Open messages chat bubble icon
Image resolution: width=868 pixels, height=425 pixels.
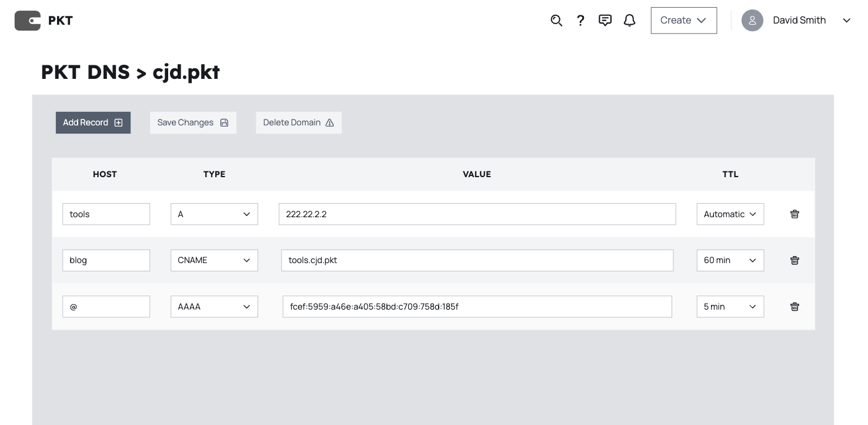tap(605, 21)
